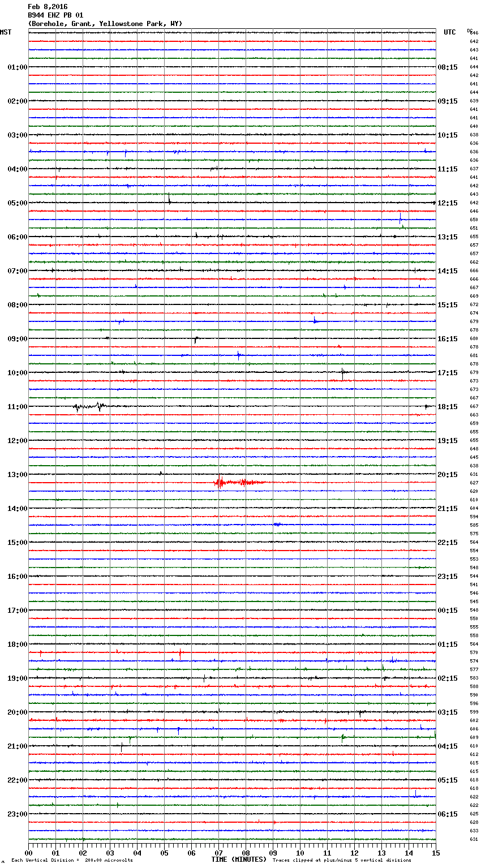Click the MST time label '09:00'

(18, 339)
